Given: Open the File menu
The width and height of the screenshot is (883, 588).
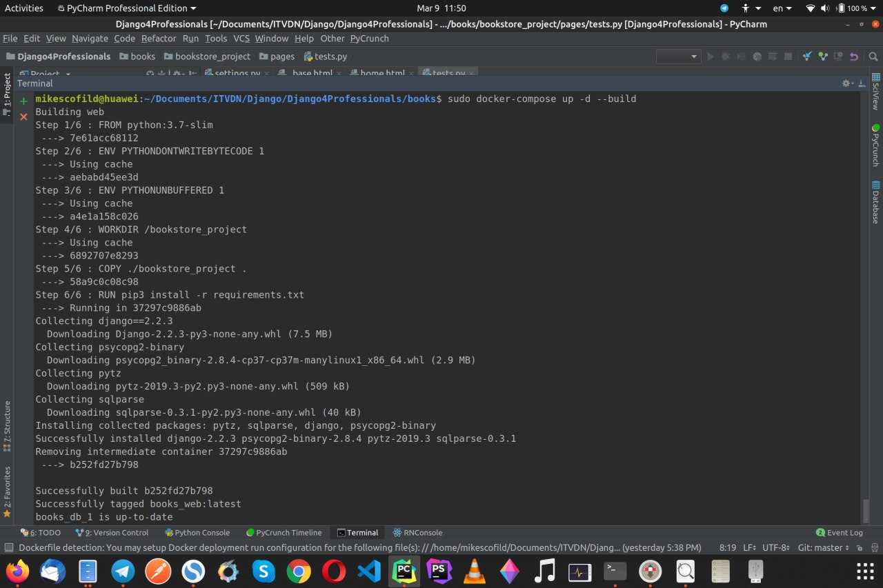Looking at the screenshot, I should coord(10,39).
